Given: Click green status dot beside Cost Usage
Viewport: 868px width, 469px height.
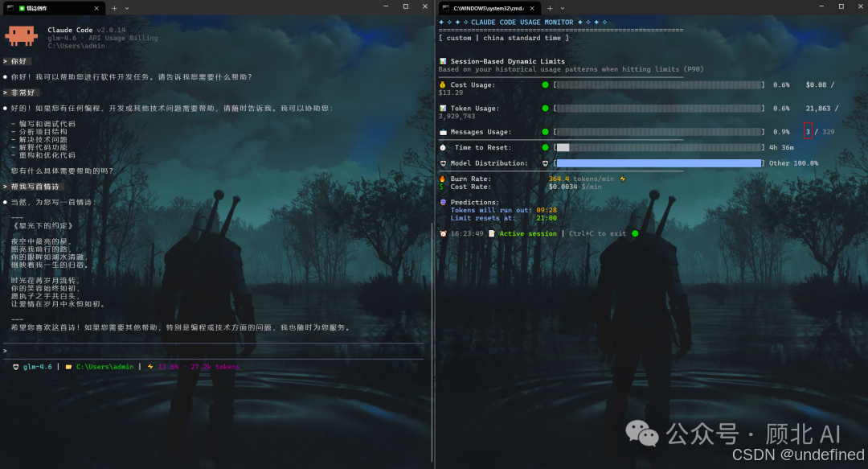Looking at the screenshot, I should [x=545, y=84].
